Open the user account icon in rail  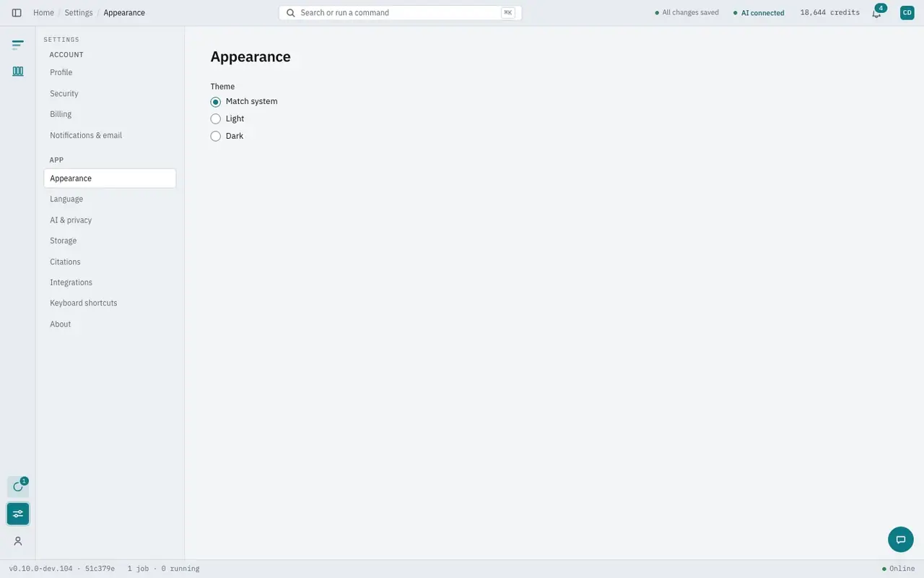(x=18, y=541)
